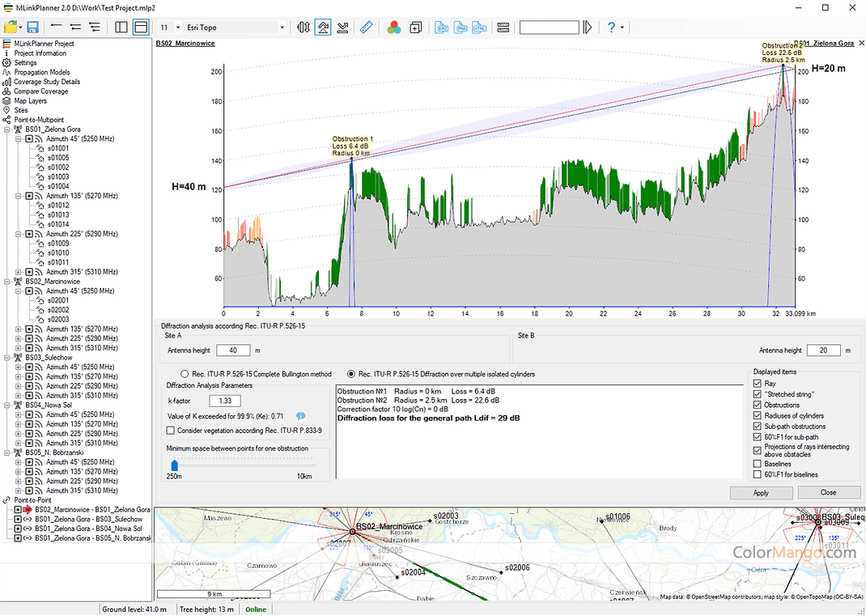The image size is (866, 616).
Task: Uncheck the Ray displayed item
Action: (758, 384)
